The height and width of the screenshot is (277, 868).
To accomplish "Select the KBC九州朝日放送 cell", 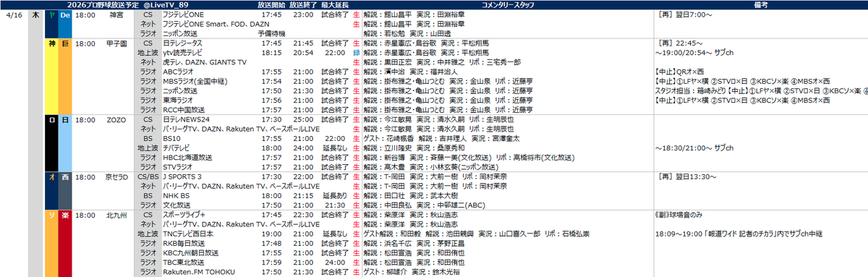I will click(x=191, y=253).
